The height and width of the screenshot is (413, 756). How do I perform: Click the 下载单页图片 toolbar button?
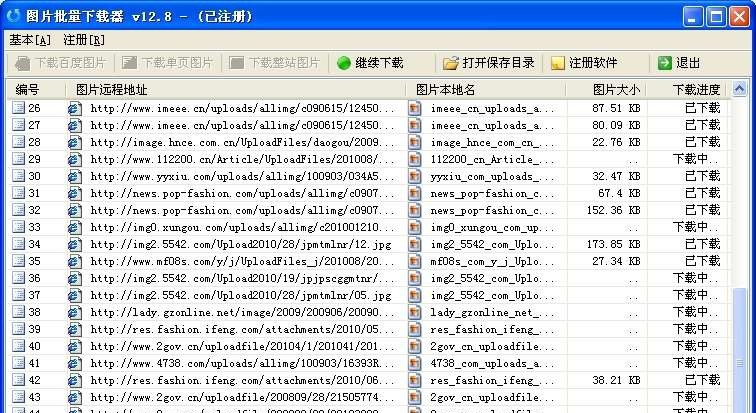point(167,63)
